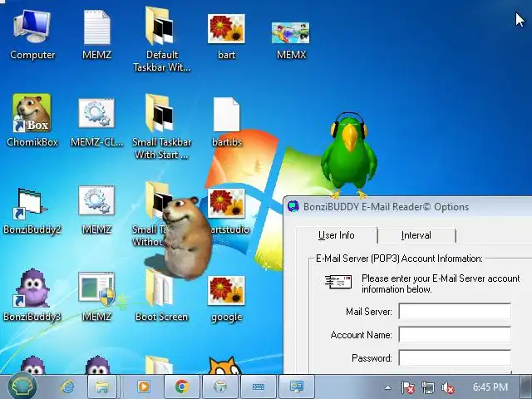This screenshot has width=532, height=399.
Task: Select the artstudio image icon
Action: (226, 211)
